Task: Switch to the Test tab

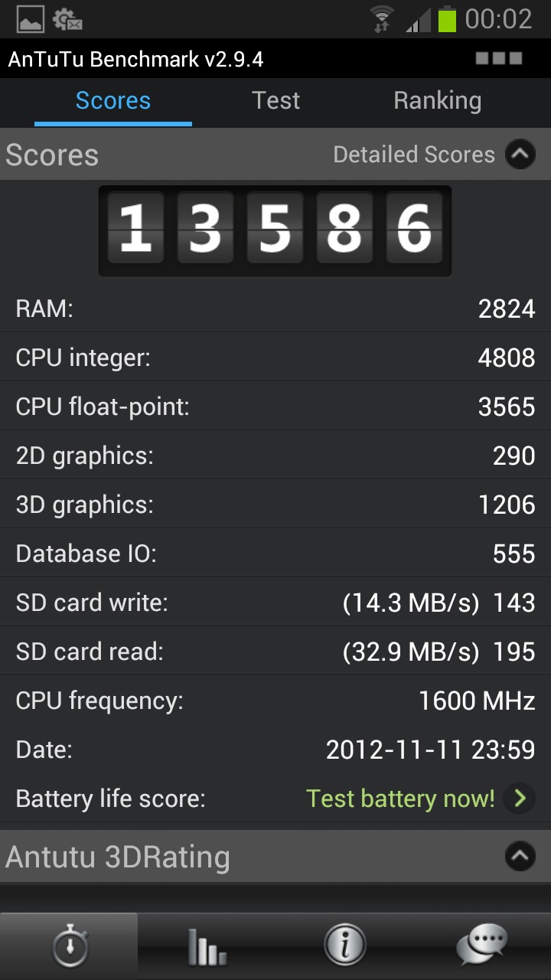Action: pyautogui.click(x=276, y=101)
